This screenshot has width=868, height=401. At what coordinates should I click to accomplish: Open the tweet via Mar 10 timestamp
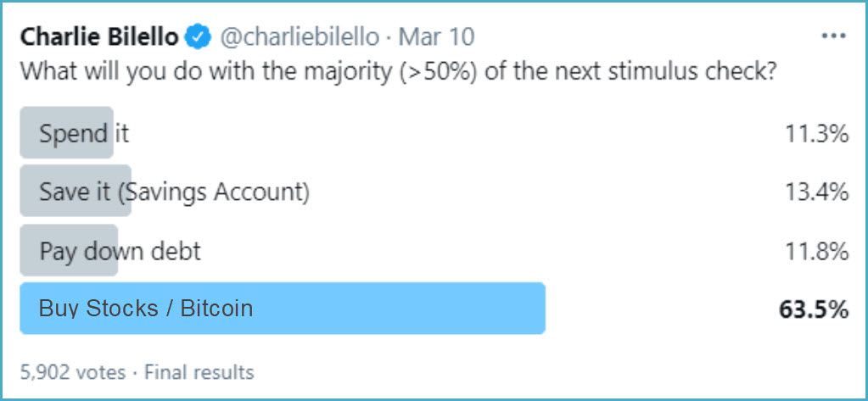(437, 36)
